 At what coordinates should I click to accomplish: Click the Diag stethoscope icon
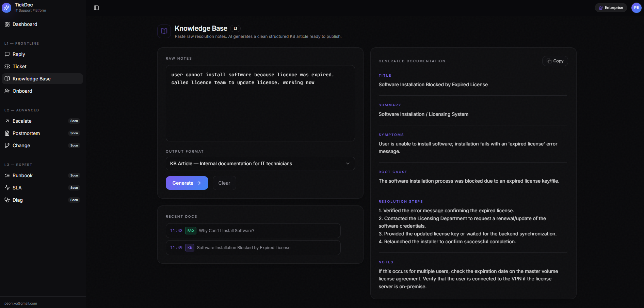(x=7, y=200)
